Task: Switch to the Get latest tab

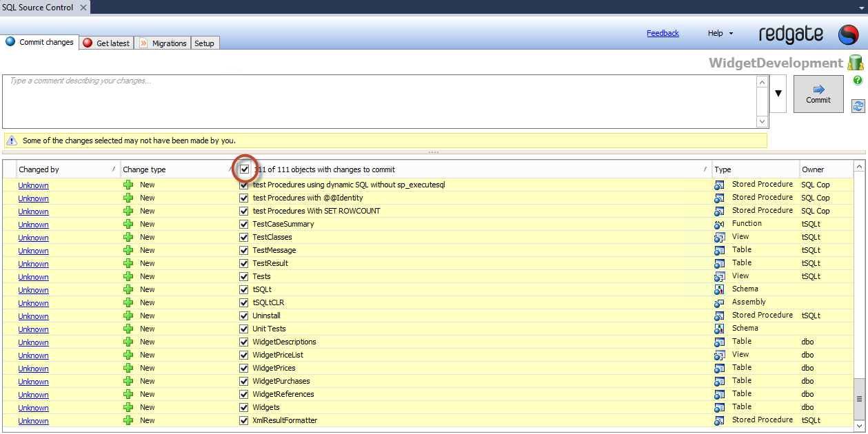Action: click(106, 43)
